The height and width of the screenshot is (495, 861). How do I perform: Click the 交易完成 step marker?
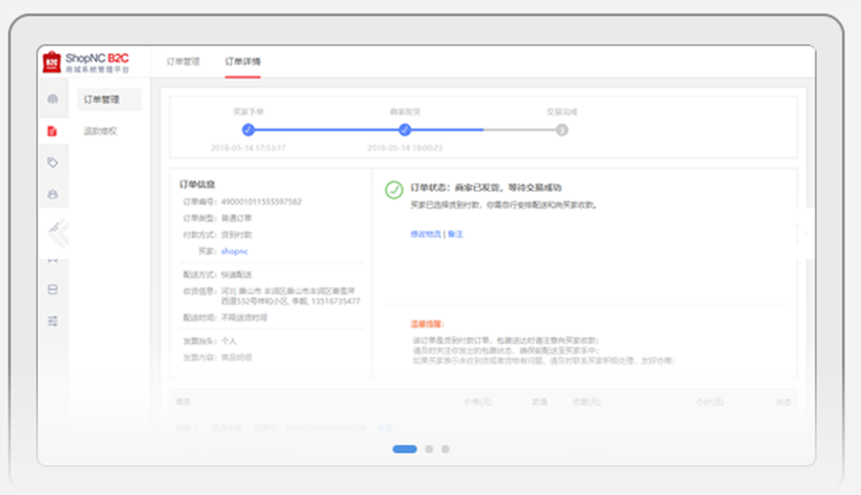point(562,130)
